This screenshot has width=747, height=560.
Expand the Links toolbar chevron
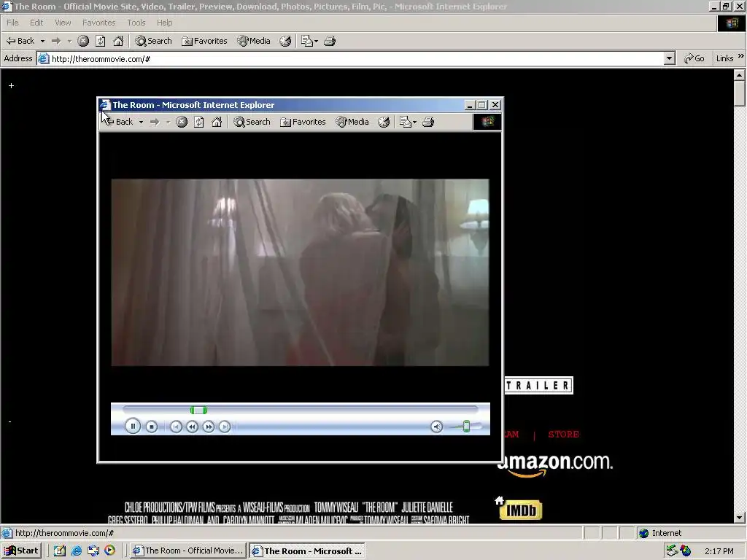(741, 56)
